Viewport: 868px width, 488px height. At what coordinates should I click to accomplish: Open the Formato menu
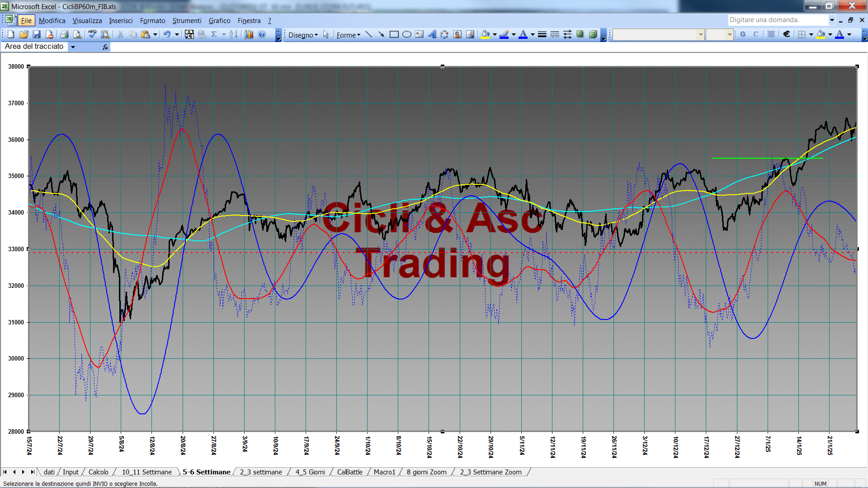(152, 20)
